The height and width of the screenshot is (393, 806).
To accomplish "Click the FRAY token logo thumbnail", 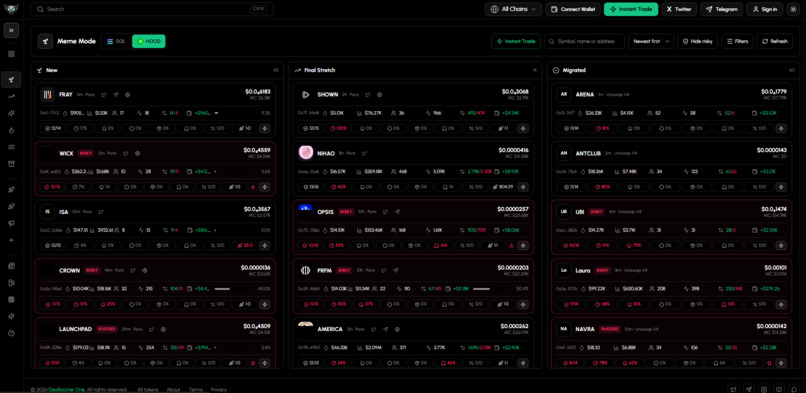I will [47, 95].
